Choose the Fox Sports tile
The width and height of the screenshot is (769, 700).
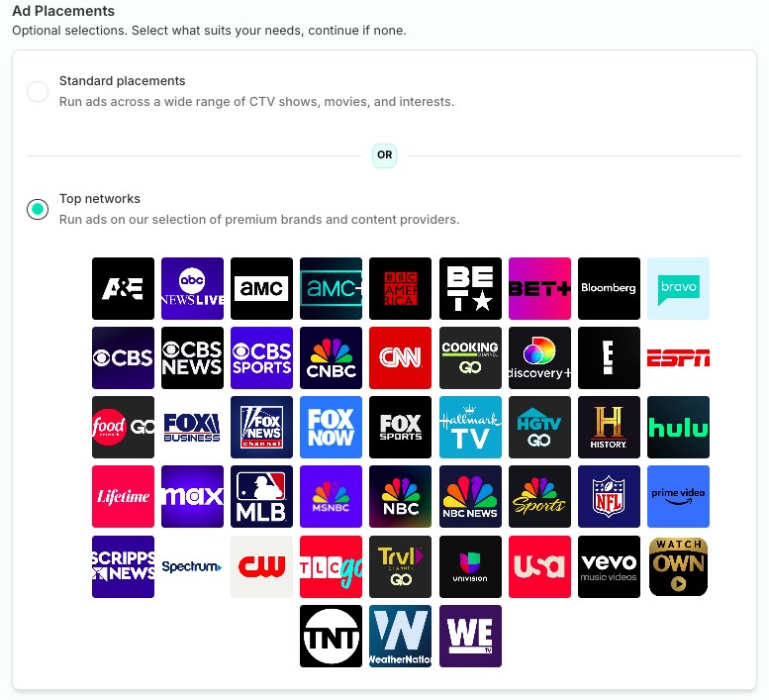pos(400,428)
